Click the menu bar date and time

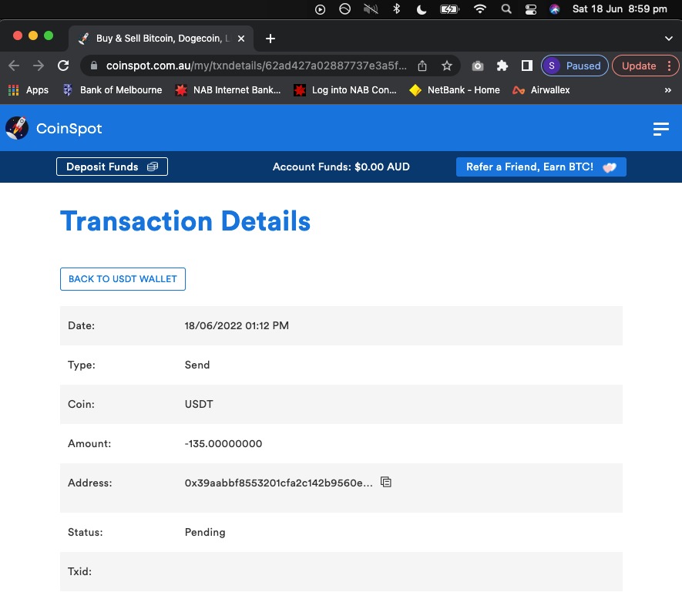[620, 9]
